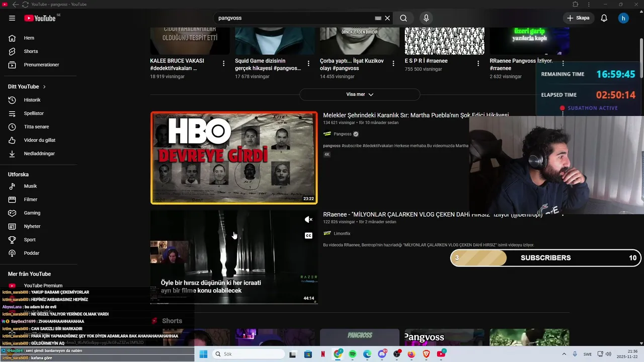Toggle captions on the hovered preview
Viewport: 644px width, 362px height.
click(308, 236)
